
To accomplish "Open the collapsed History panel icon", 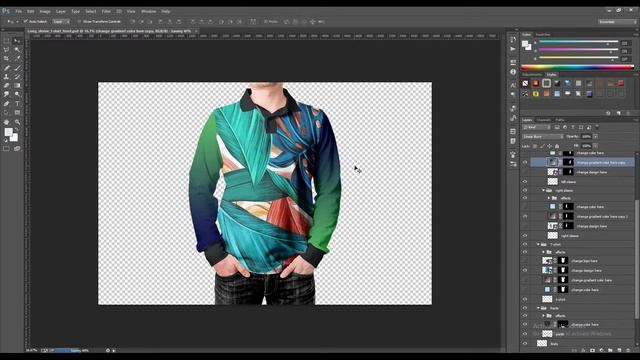I will [513, 40].
